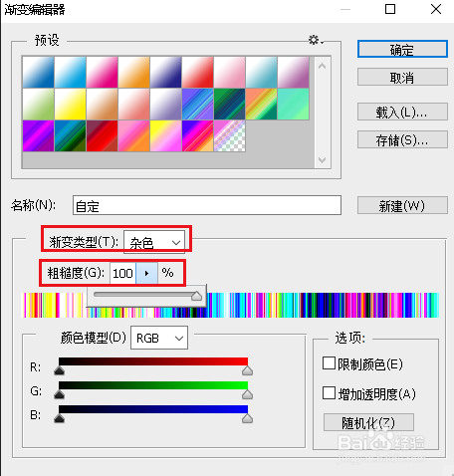Select the dark green-navy striped preset in second row
This screenshot has height=476, width=454.
[x=229, y=104]
